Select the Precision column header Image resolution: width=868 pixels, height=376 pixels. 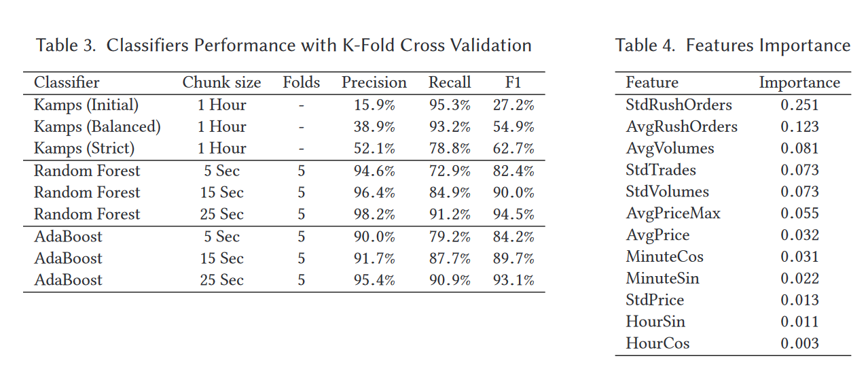tap(374, 83)
